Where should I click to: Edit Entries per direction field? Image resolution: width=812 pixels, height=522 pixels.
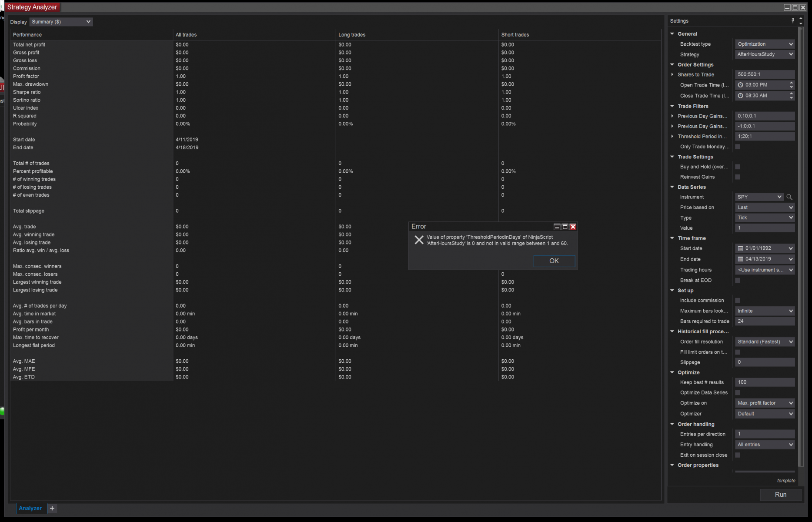(x=765, y=434)
